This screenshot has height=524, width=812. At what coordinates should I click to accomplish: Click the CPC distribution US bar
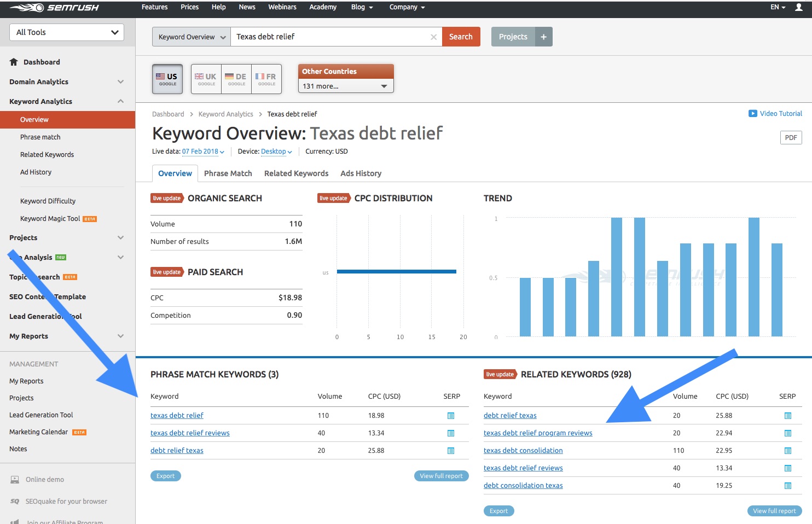pyautogui.click(x=397, y=271)
